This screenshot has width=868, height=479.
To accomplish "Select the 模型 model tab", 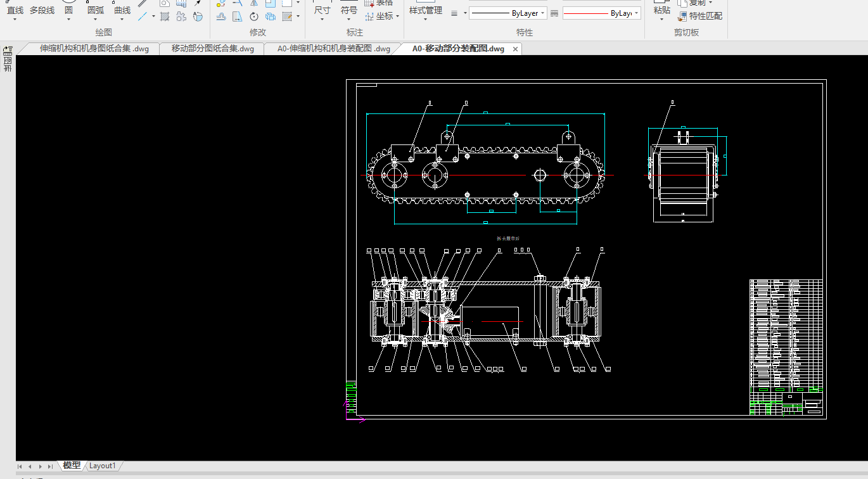I will [x=72, y=466].
